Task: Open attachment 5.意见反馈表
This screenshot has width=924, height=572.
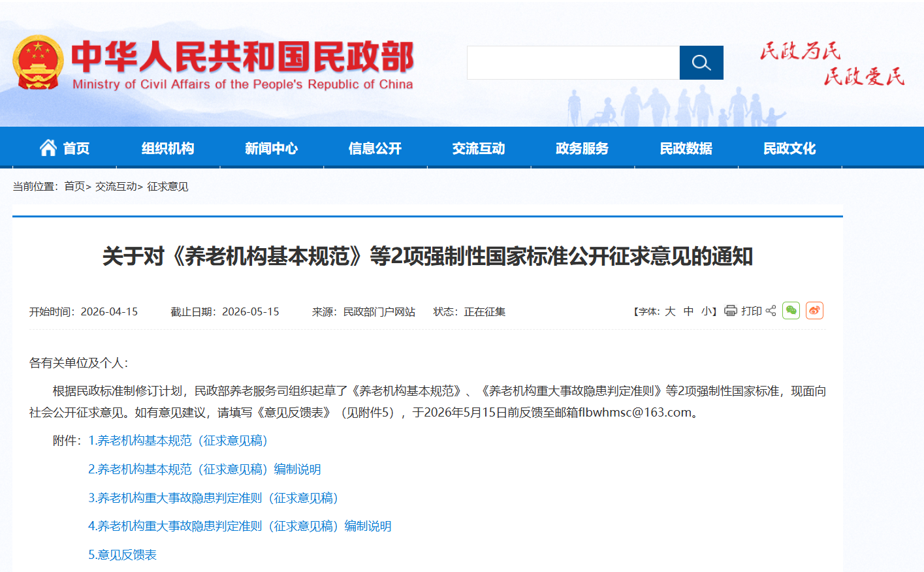Action: pyautogui.click(x=122, y=555)
